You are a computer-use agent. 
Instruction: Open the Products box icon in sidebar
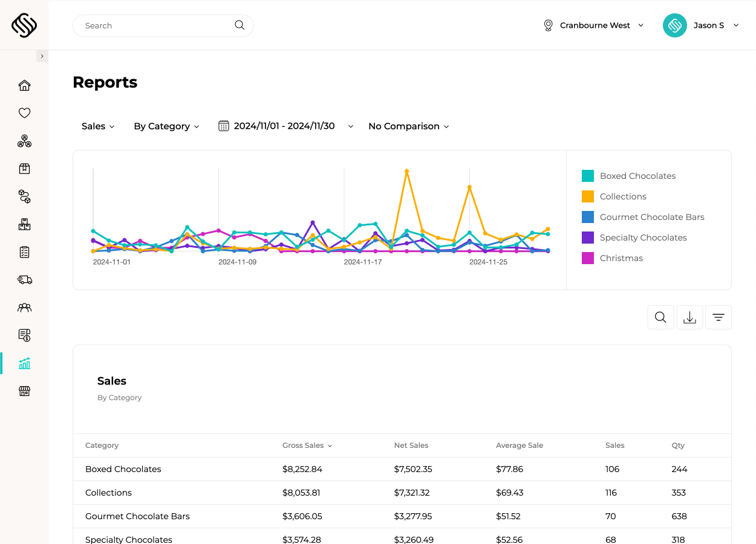24,169
